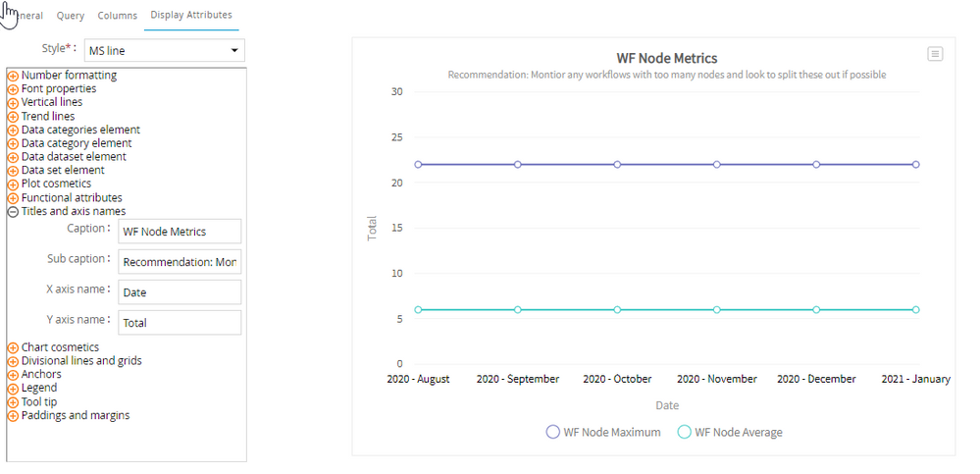Click the plus icon beside Tool tip
The width and height of the screenshot is (980, 474).
click(x=14, y=402)
